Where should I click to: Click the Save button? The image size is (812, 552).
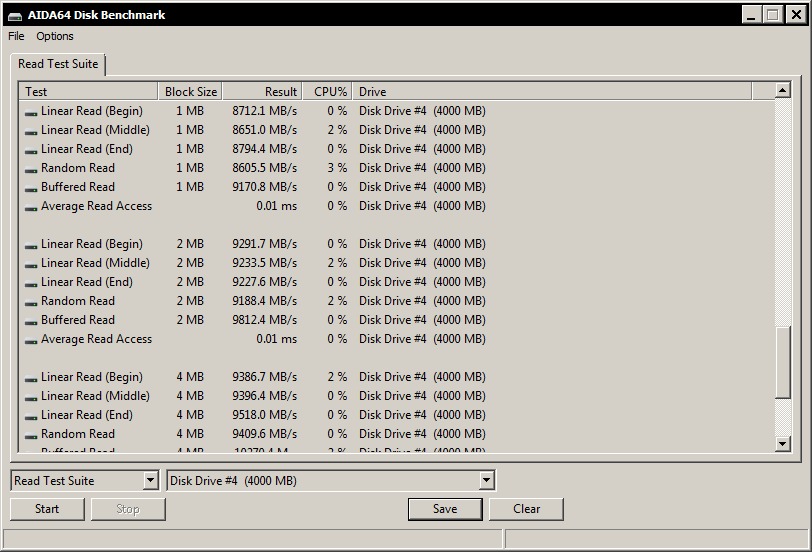coord(445,509)
